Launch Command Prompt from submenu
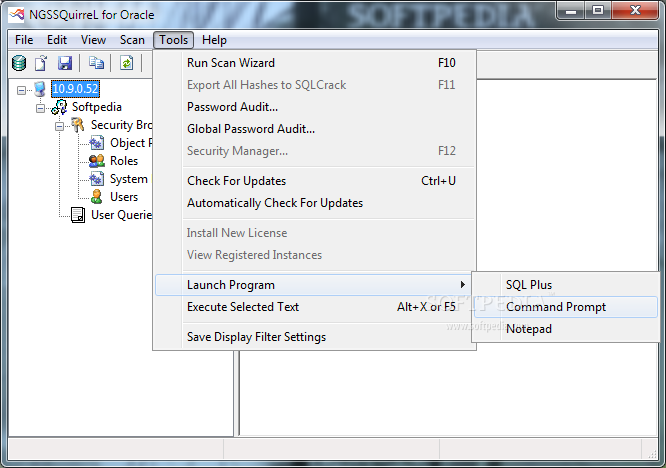The image size is (666, 468). pyautogui.click(x=566, y=307)
